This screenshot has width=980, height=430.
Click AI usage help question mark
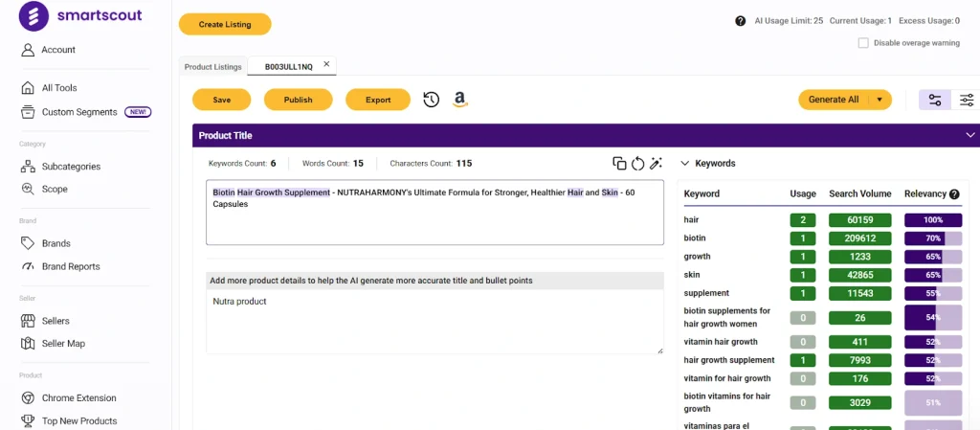pyautogui.click(x=741, y=21)
